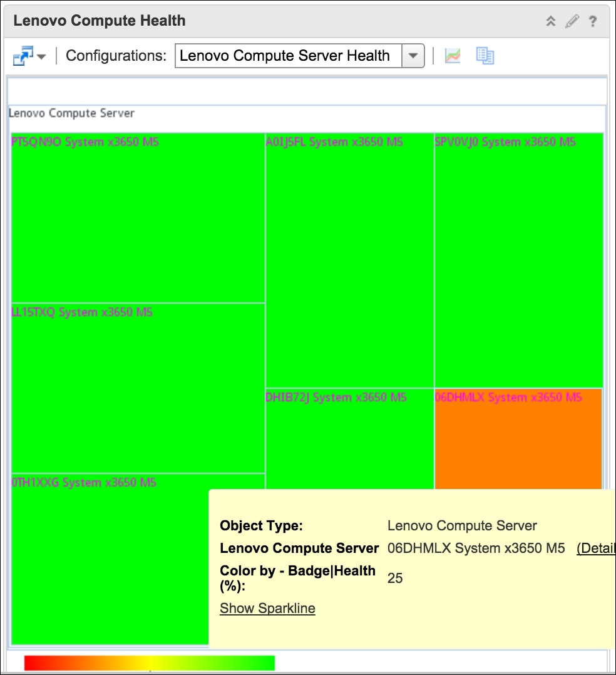Screen dimensions: 616x675
Task: Click 06DHMLX System x3650 M5 tooltip text
Action: click(476, 548)
